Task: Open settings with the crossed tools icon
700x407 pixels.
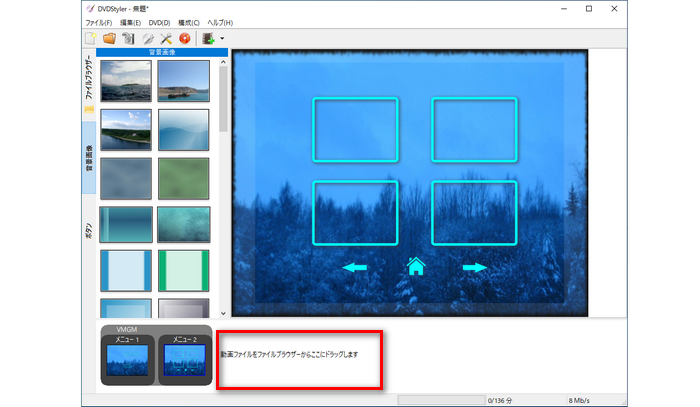Action: [166, 38]
